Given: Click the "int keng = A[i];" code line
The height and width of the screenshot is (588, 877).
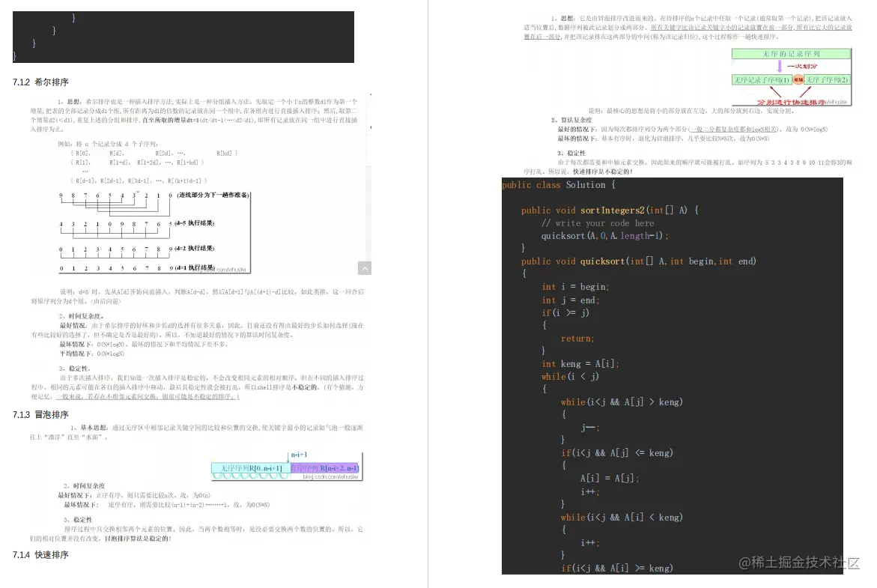Looking at the screenshot, I should pos(580,363).
